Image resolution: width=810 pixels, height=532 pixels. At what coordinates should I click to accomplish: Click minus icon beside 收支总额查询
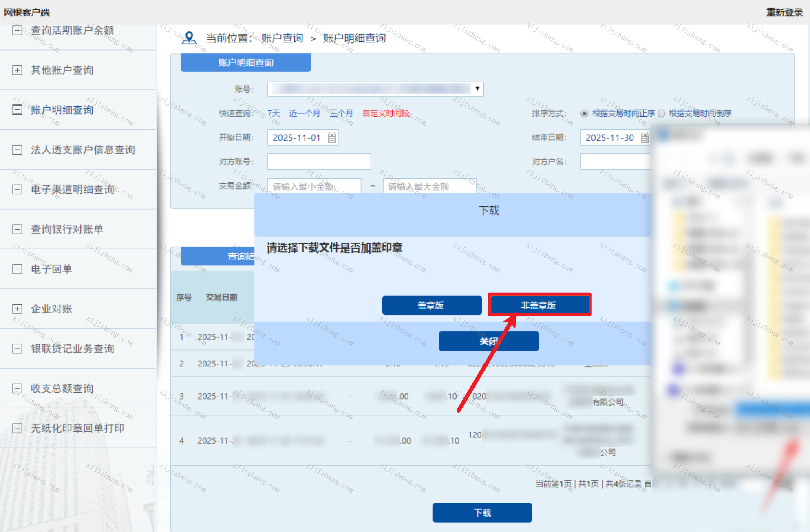17,389
